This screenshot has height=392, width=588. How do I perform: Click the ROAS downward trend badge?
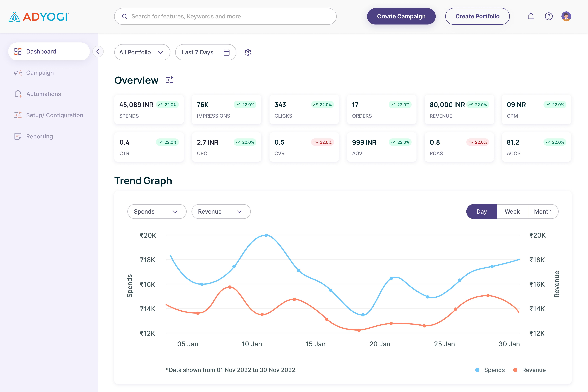click(478, 142)
